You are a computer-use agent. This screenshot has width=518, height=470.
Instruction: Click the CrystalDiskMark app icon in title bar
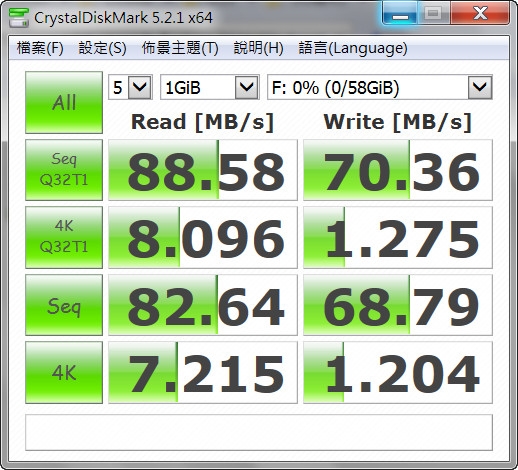[x=19, y=17]
